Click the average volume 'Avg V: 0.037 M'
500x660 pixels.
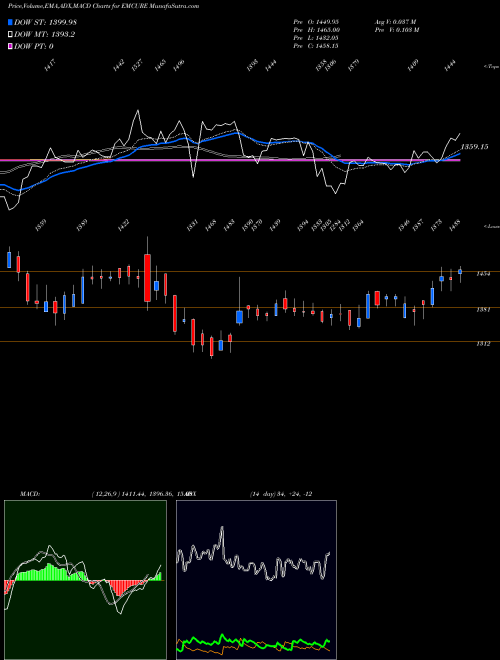tap(395, 21)
